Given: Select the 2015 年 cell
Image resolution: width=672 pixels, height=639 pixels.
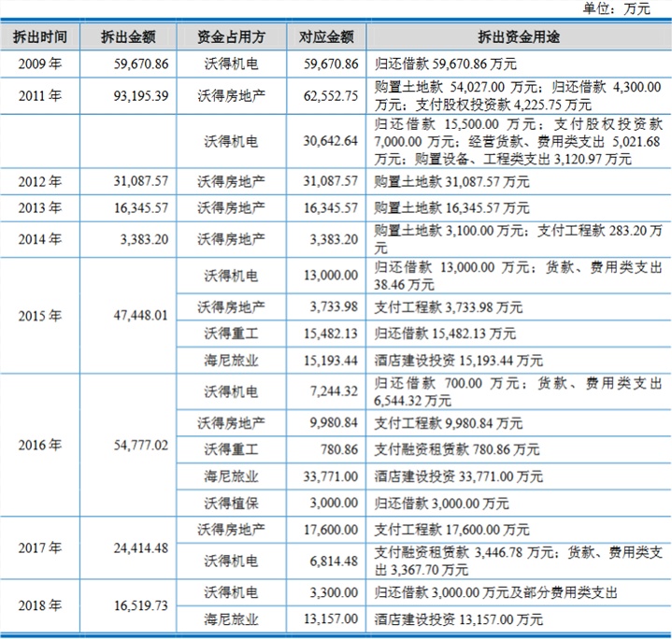Looking at the screenshot, I should pyautogui.click(x=40, y=316).
